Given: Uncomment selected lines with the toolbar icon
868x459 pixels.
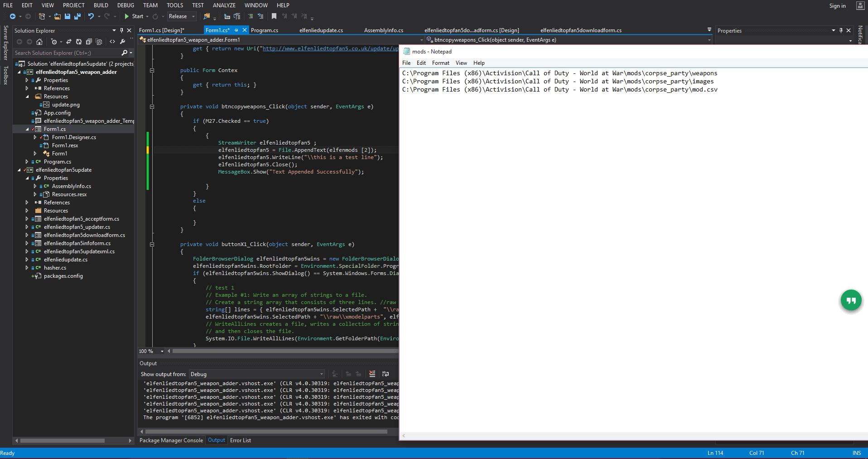Looking at the screenshot, I should tap(260, 16).
